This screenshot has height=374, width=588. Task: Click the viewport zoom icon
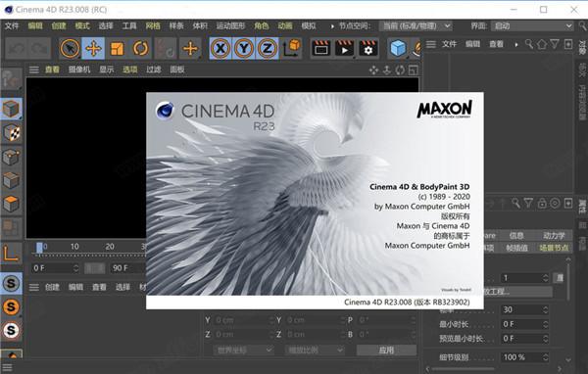(x=387, y=70)
